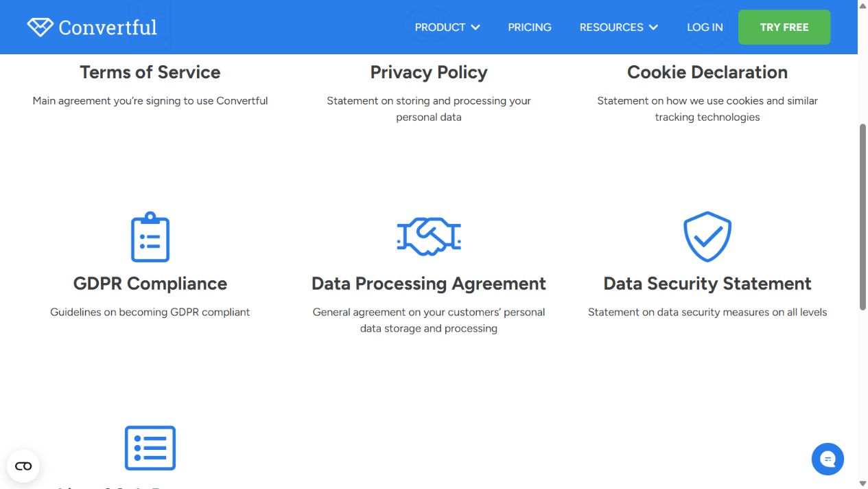This screenshot has width=868, height=489.
Task: Click "General agreement on your customers' personal data" text
Action: 429,321
